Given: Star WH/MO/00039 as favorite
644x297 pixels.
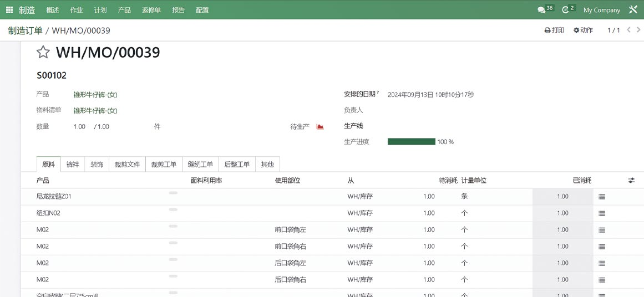Looking at the screenshot, I should click(x=43, y=52).
